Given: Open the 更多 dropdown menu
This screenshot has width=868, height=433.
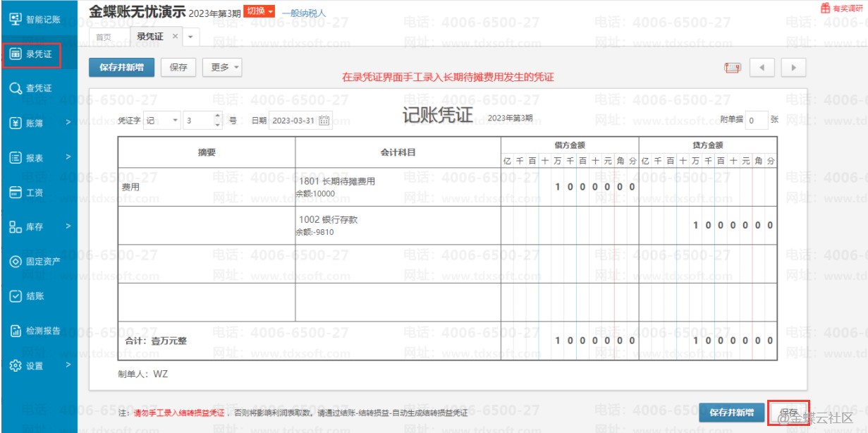Looking at the screenshot, I should click(x=222, y=68).
